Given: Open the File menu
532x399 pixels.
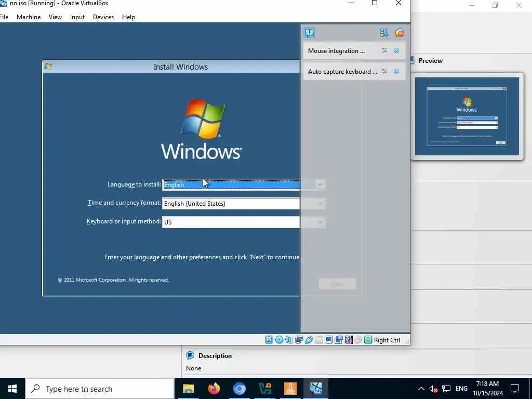Looking at the screenshot, I should (x=4, y=17).
